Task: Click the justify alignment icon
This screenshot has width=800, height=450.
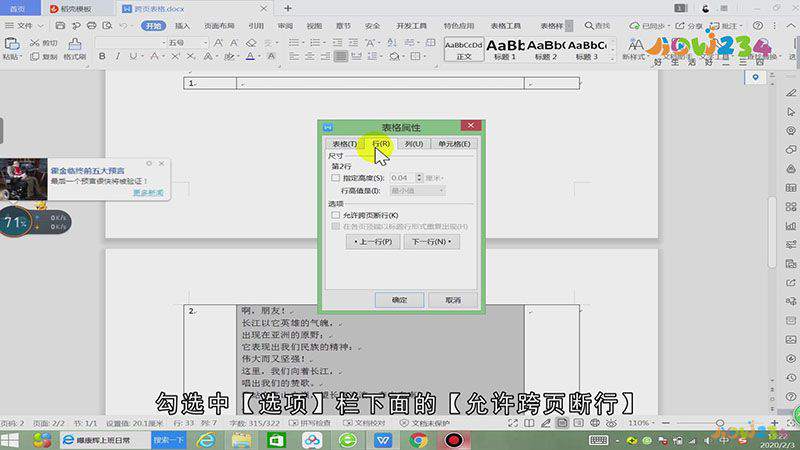Action: click(341, 56)
